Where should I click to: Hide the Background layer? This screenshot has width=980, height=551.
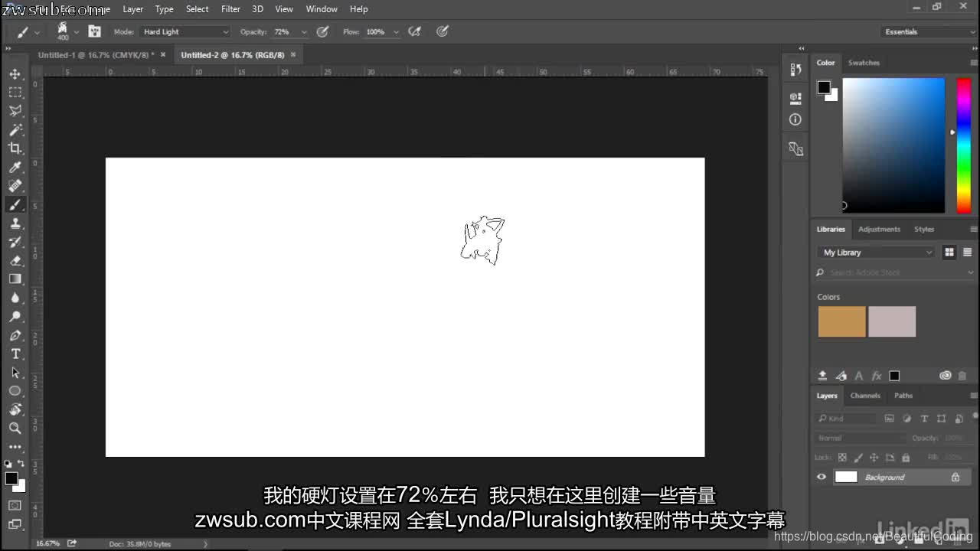click(821, 476)
